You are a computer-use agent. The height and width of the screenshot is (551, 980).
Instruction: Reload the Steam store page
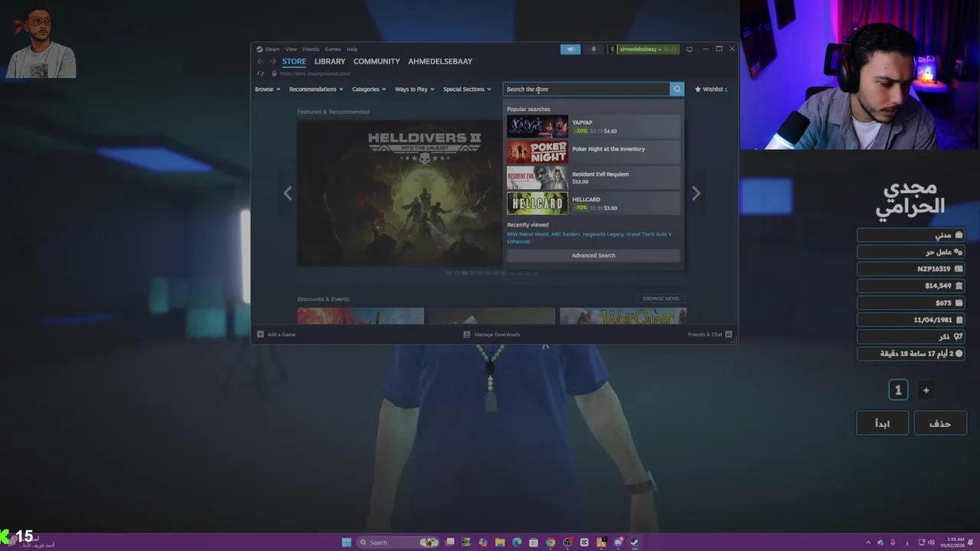[x=260, y=73]
